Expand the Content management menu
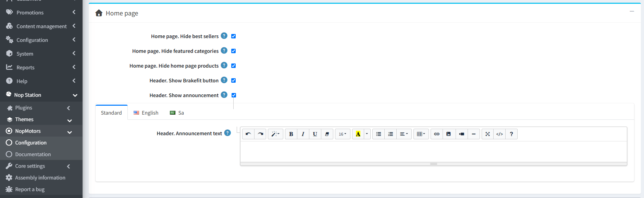 (41, 26)
